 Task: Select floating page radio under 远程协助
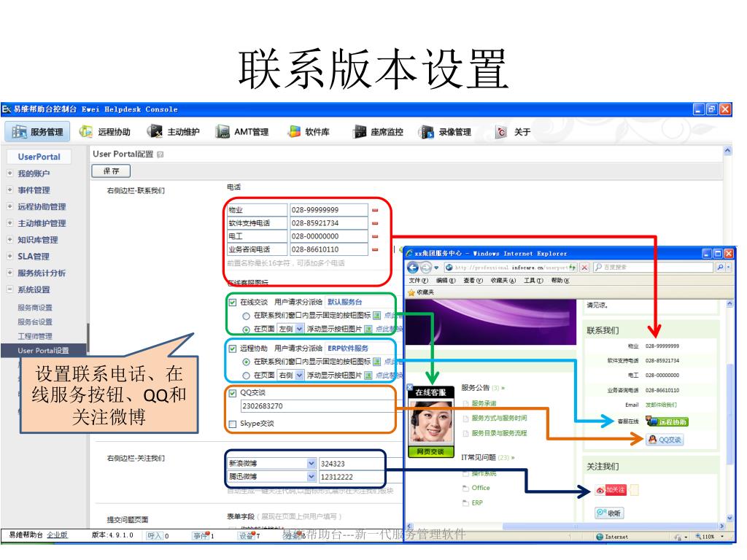coord(247,376)
